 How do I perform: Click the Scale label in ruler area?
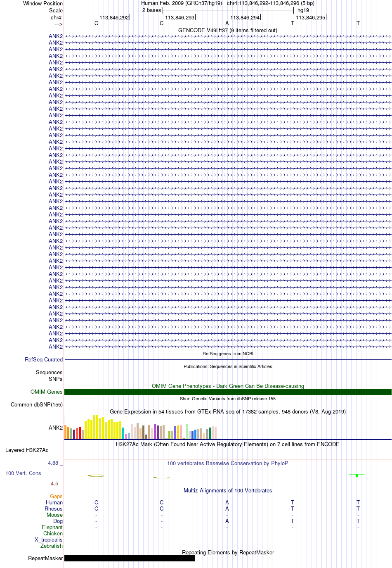point(56,10)
